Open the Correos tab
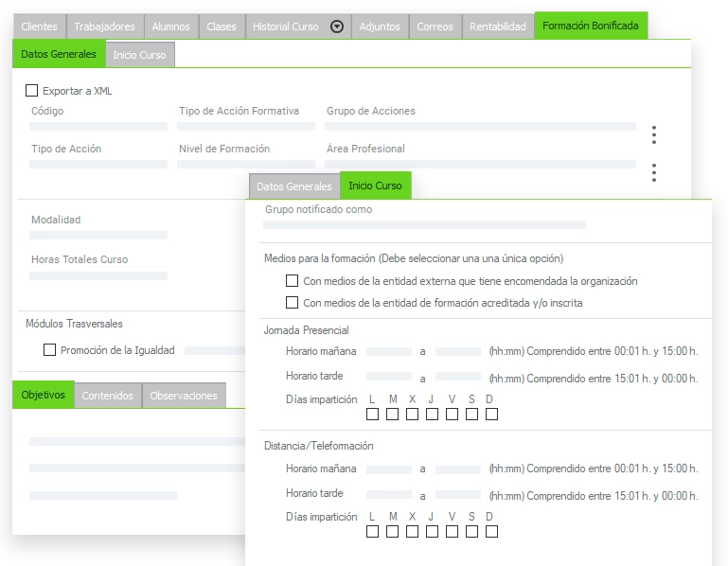 [x=435, y=27]
